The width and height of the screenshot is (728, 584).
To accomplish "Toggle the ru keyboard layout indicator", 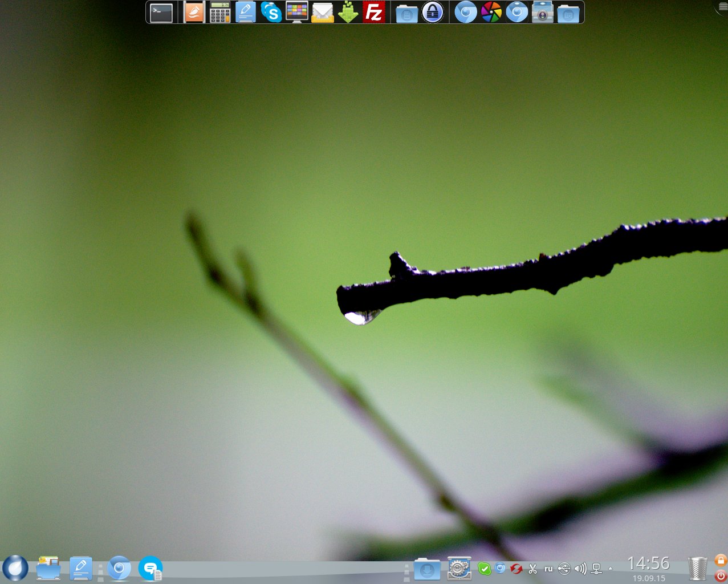I will tap(548, 569).
